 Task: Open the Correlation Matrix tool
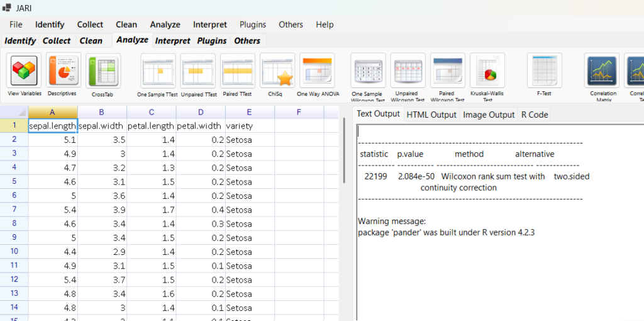click(x=603, y=71)
